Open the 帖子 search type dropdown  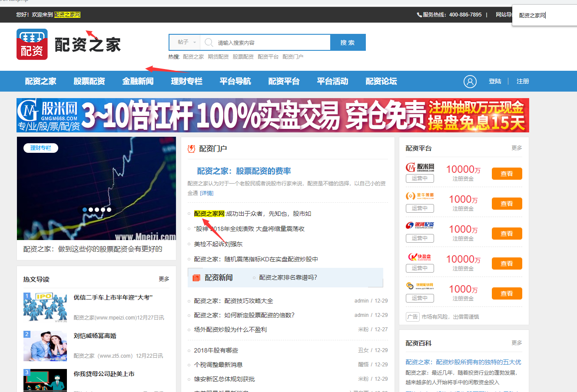[187, 43]
